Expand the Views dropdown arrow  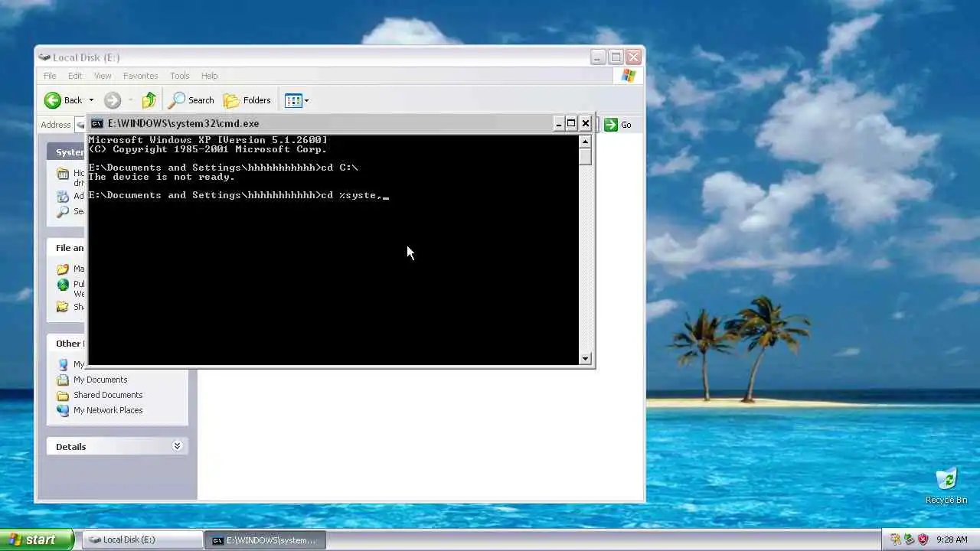tap(306, 100)
